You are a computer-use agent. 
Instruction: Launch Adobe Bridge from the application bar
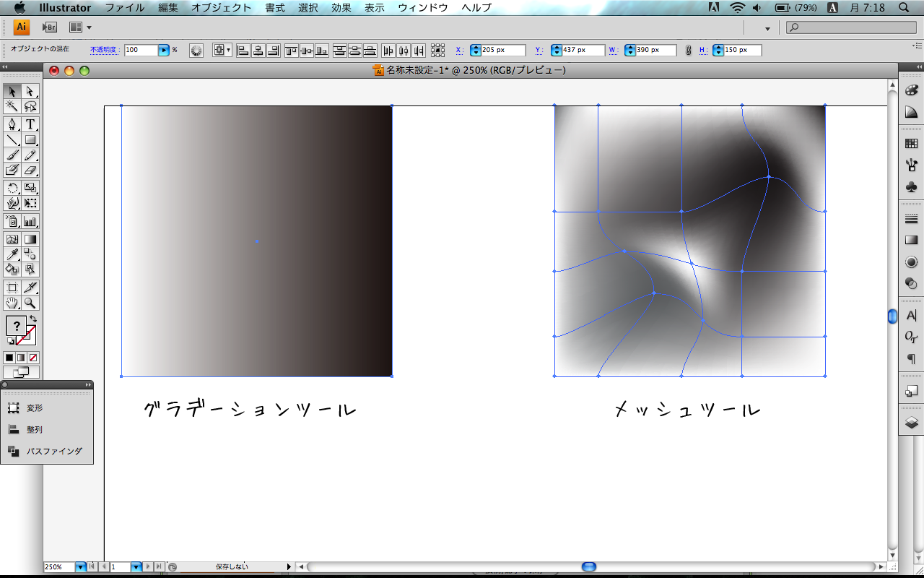coord(49,27)
